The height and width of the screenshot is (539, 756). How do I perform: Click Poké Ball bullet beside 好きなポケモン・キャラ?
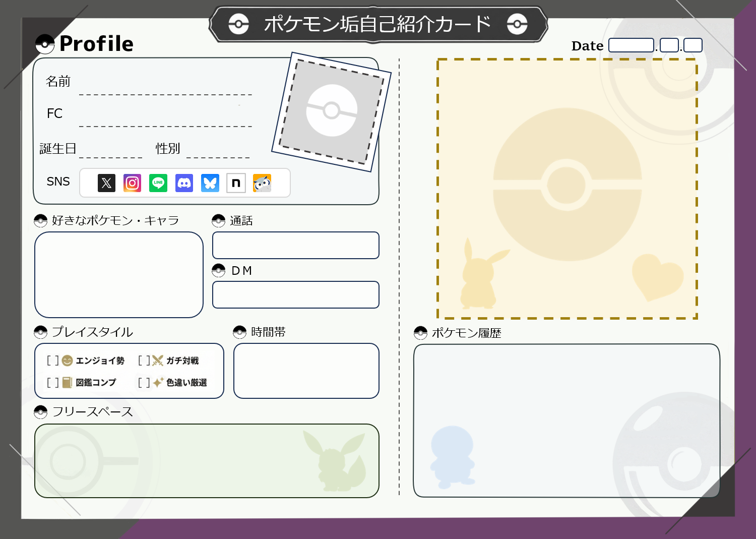click(x=40, y=221)
